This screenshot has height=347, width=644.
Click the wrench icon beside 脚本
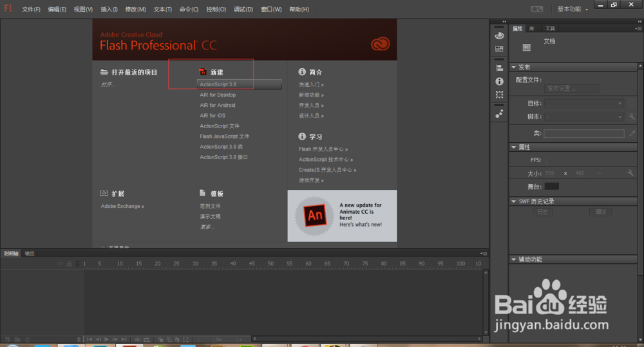pyautogui.click(x=632, y=117)
